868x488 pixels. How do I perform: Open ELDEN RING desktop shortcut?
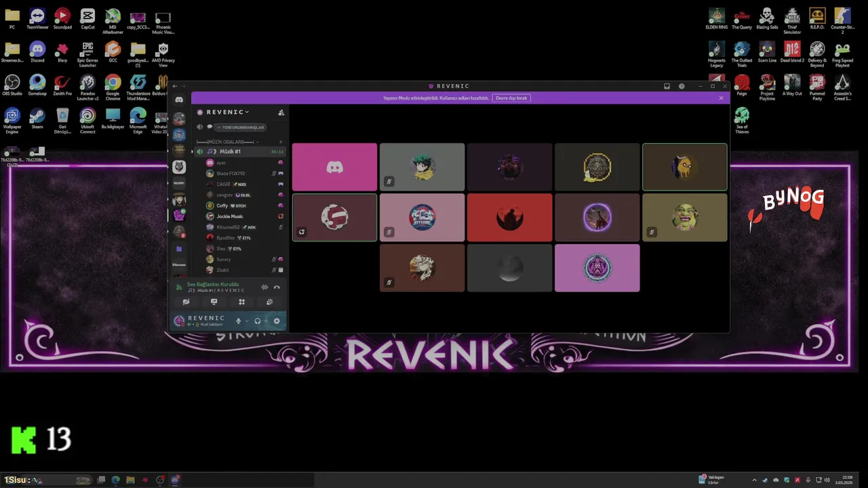(x=717, y=19)
